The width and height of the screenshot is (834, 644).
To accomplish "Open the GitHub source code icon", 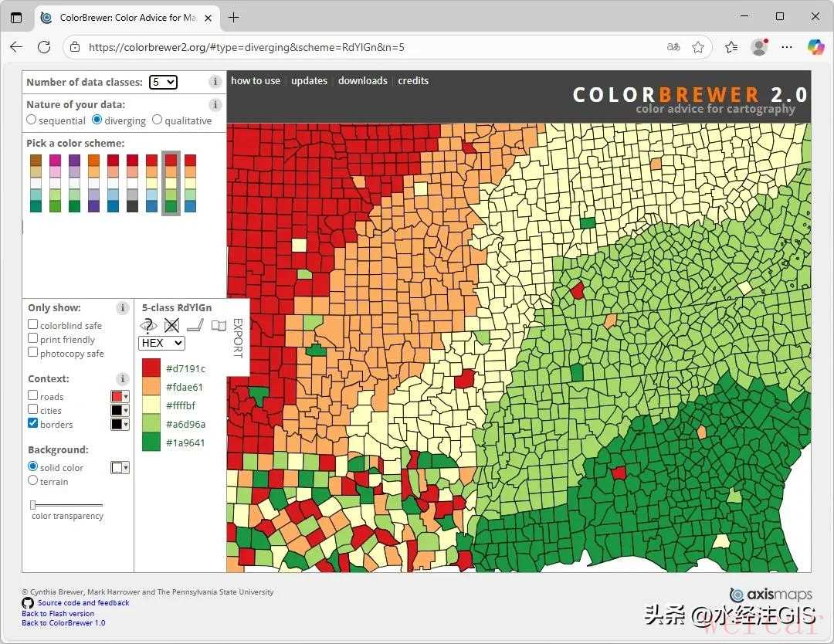I will coord(28,603).
